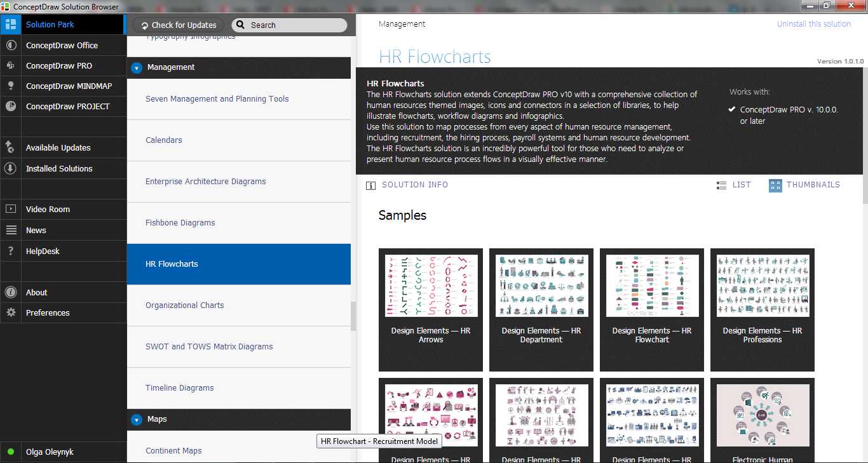Viewport: 868px width, 463px height.
Task: Select the highlighted HR Flowcharts item
Action: coord(239,264)
